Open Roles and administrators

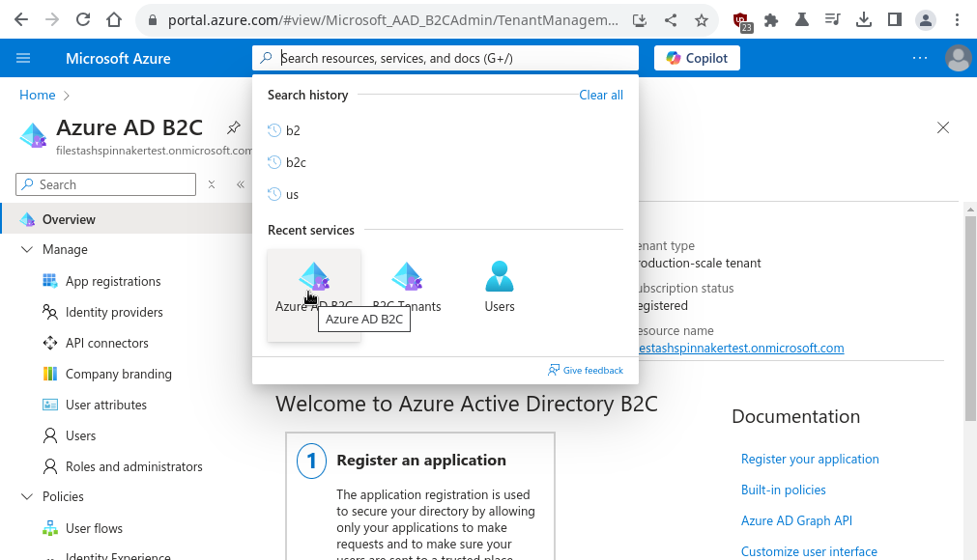(x=134, y=466)
